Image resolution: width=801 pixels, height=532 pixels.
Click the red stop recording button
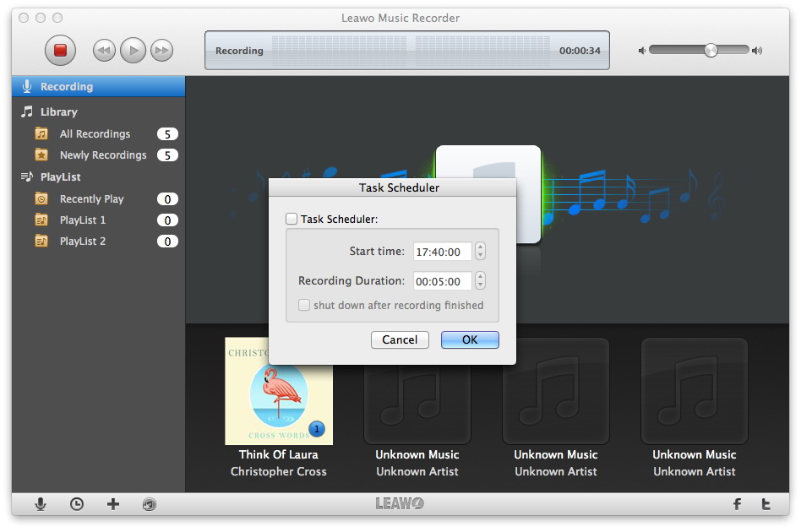pos(60,51)
